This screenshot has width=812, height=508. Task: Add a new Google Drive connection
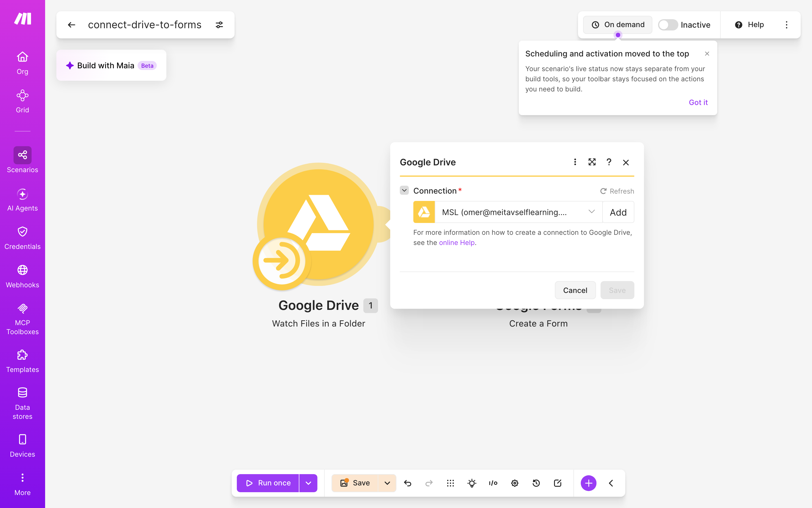(x=618, y=212)
